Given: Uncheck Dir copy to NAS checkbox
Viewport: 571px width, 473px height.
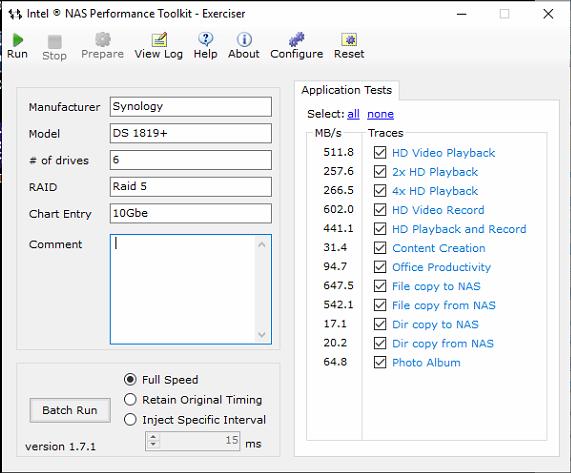Looking at the screenshot, I should 380,324.
